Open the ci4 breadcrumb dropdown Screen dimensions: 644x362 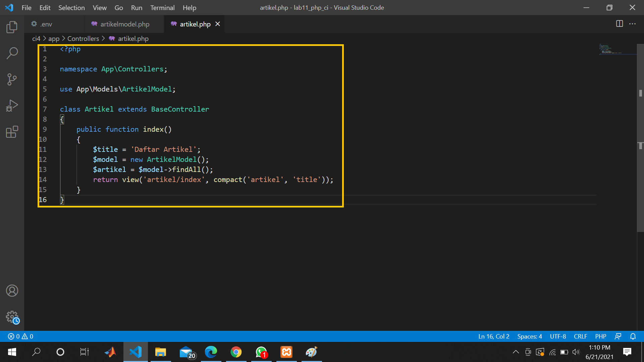tap(36, 39)
